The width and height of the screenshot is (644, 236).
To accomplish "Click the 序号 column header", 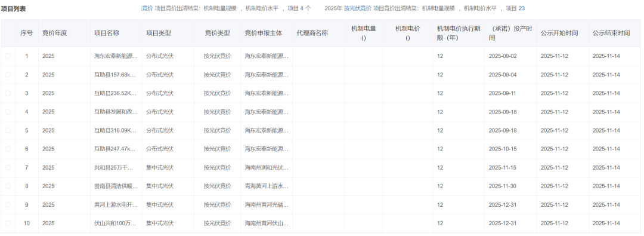I will pyautogui.click(x=27, y=33).
